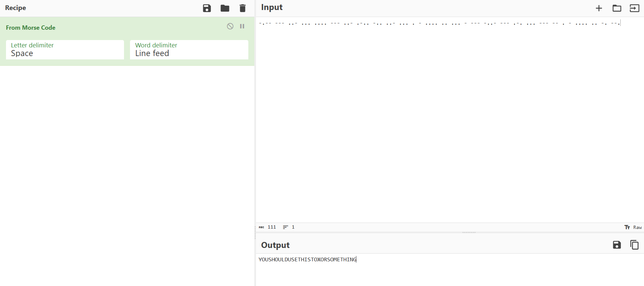Screen dimensions: 644x286
Task: Save output to file
Action: click(x=617, y=245)
